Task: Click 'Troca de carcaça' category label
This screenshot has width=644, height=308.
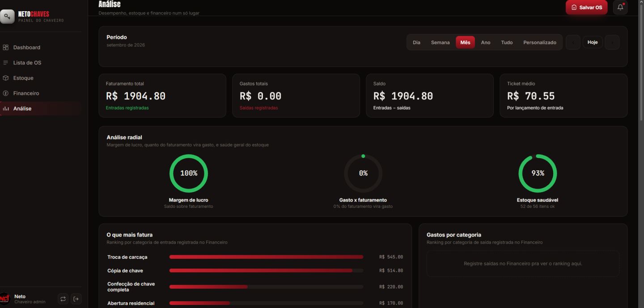Action: pos(127,257)
